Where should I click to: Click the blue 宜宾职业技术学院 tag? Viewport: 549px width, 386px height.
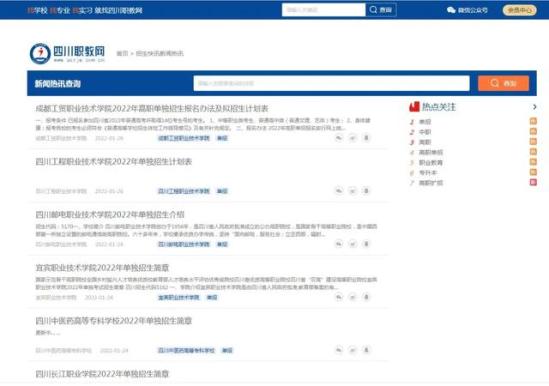(x=179, y=297)
